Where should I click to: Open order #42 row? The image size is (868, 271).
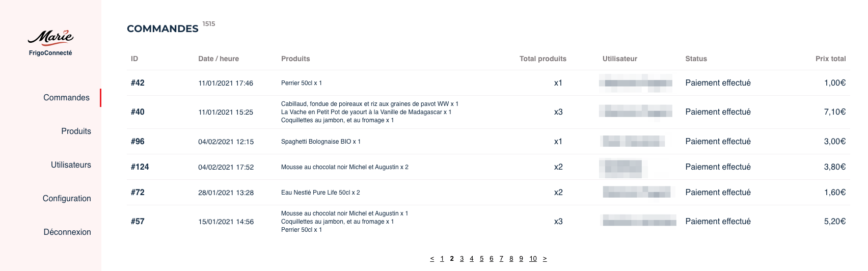click(x=488, y=83)
